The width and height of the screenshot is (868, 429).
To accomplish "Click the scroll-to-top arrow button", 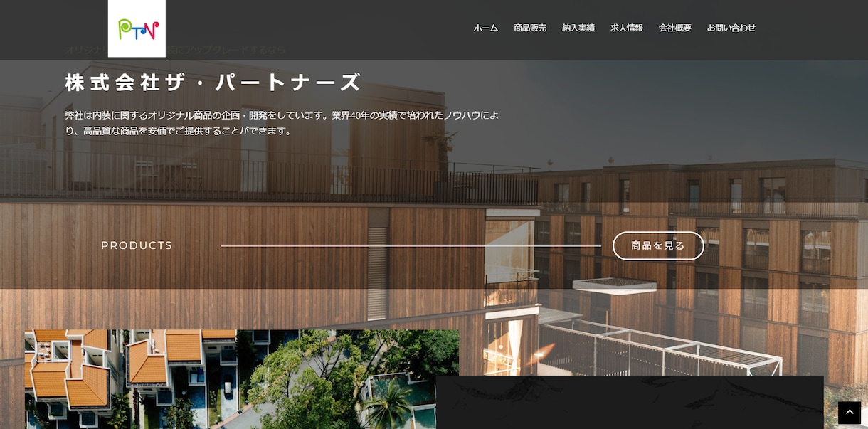I will click(x=849, y=413).
